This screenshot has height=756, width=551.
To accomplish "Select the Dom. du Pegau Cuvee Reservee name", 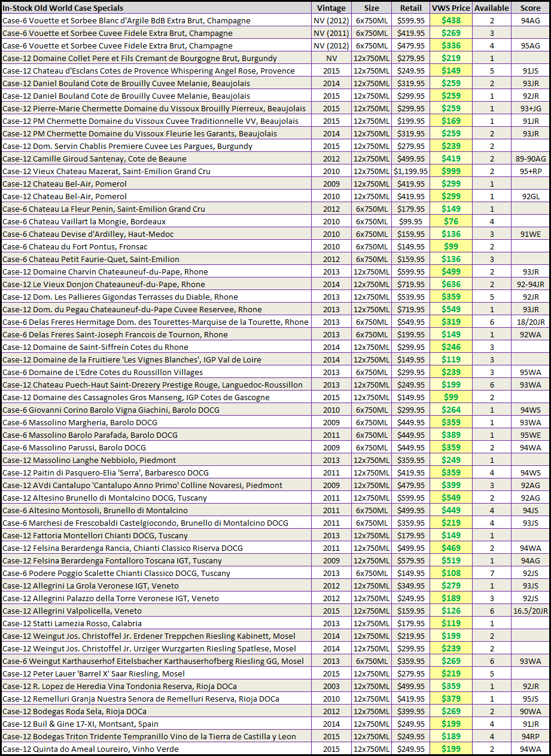I will 132,310.
